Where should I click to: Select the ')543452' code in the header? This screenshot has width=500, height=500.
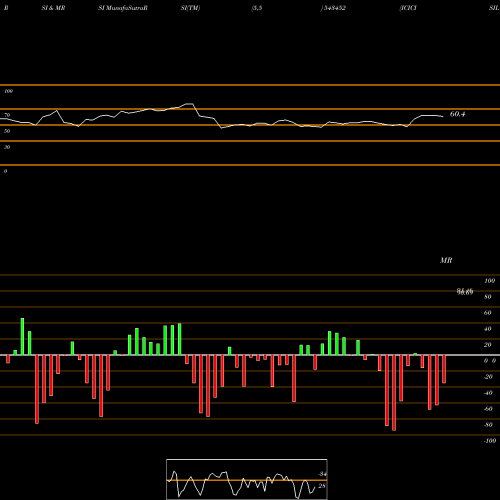point(333,8)
